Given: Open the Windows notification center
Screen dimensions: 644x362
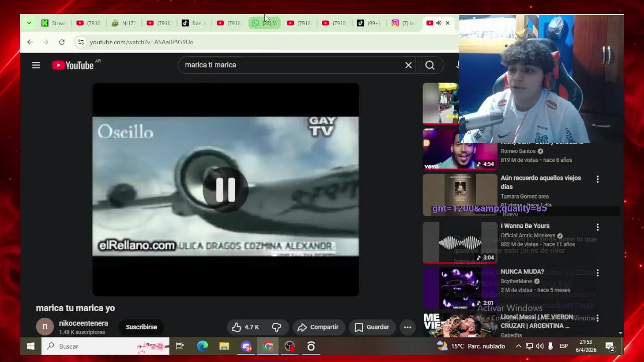Looking at the screenshot, I should (x=610, y=346).
